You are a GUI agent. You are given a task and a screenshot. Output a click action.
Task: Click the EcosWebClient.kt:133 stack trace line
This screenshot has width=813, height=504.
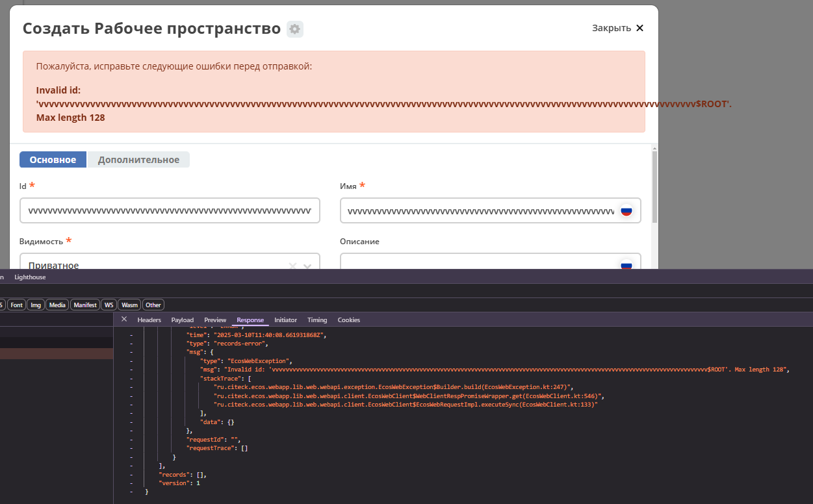point(406,405)
